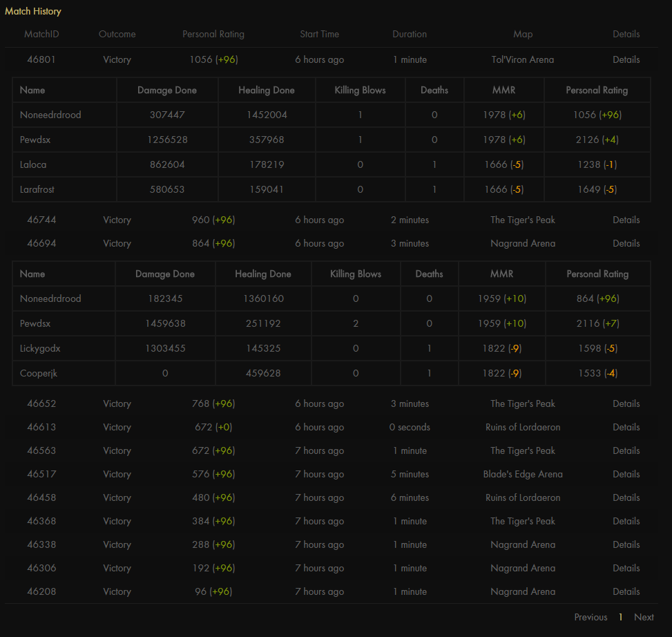
Task: Click the Map column header
Action: (523, 35)
